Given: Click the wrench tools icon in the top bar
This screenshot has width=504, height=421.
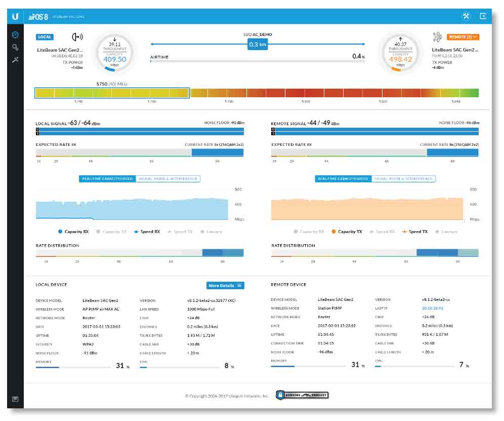Looking at the screenshot, I should click(x=466, y=16).
